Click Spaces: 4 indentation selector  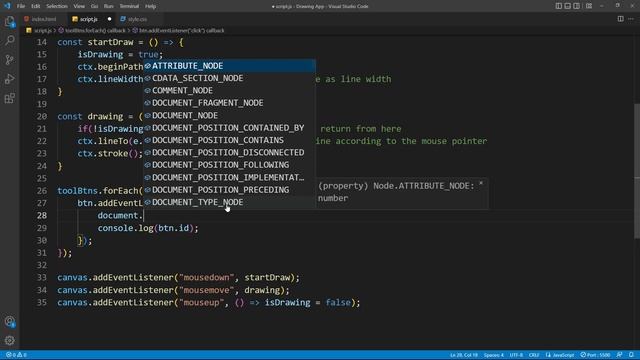click(494, 355)
